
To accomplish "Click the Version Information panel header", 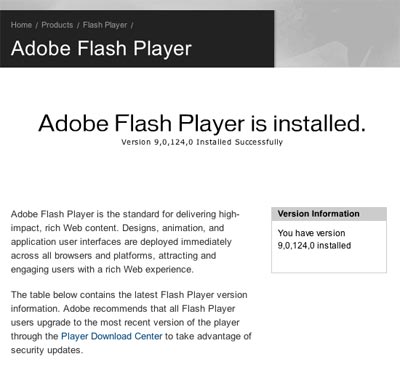I will (x=329, y=214).
